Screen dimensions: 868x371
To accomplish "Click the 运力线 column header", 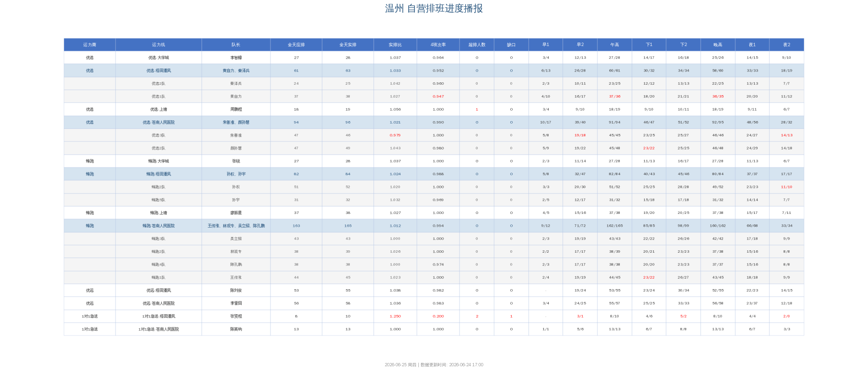I will (158, 44).
